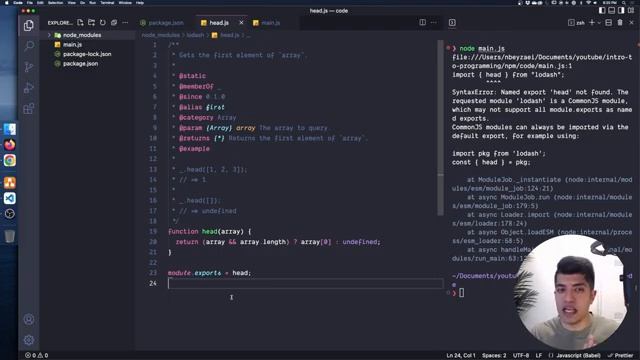
Task: Split the terminal panel
Action: (x=609, y=23)
